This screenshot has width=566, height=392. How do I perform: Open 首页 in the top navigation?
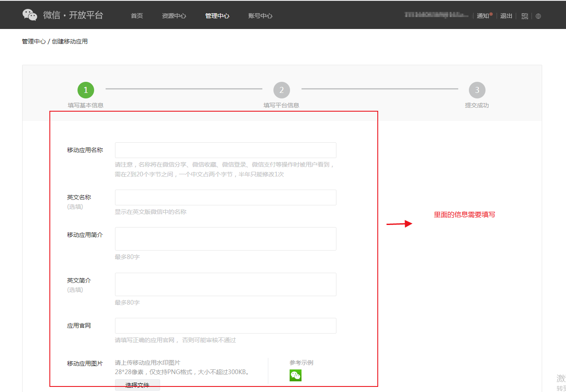pos(137,16)
